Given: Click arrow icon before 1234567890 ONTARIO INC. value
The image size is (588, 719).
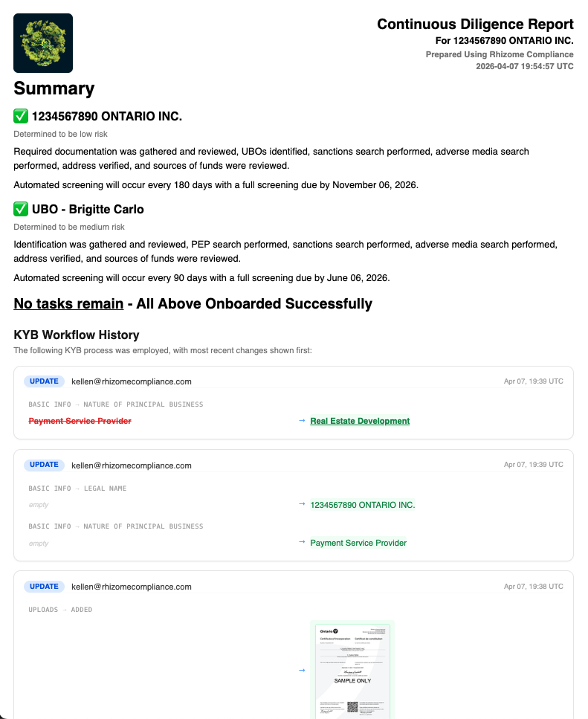Looking at the screenshot, I should click(x=302, y=504).
